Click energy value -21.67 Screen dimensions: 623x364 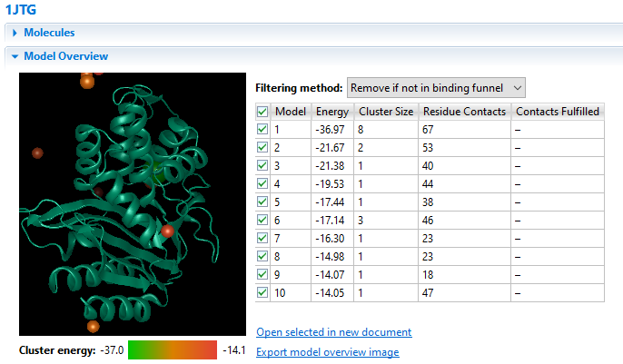pos(330,148)
